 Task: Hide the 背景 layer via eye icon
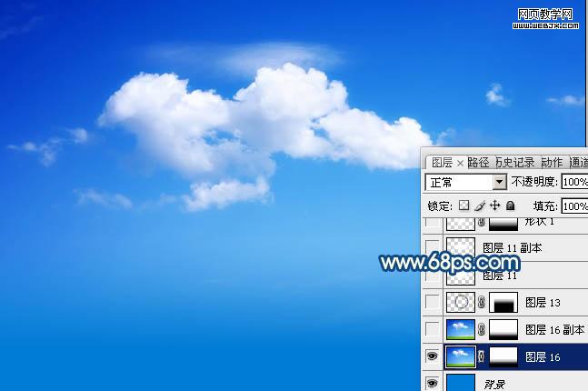(432, 383)
